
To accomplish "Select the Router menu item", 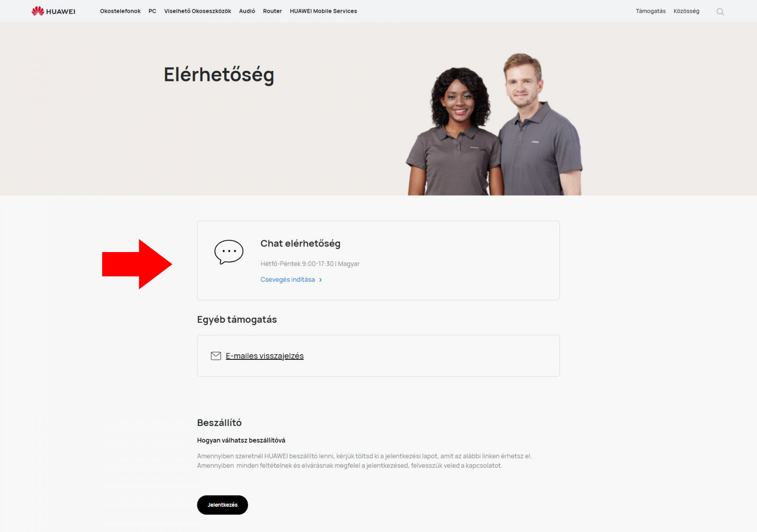I will pos(273,11).
